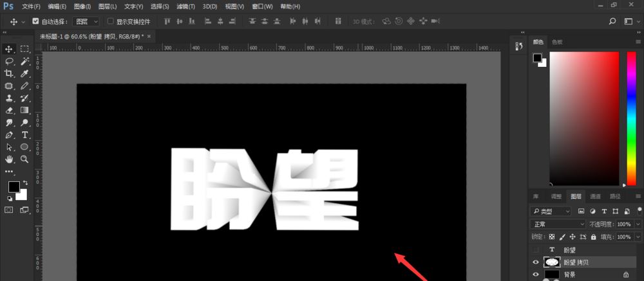Open the 文件(F) menu
This screenshot has height=281, width=644.
31,6
